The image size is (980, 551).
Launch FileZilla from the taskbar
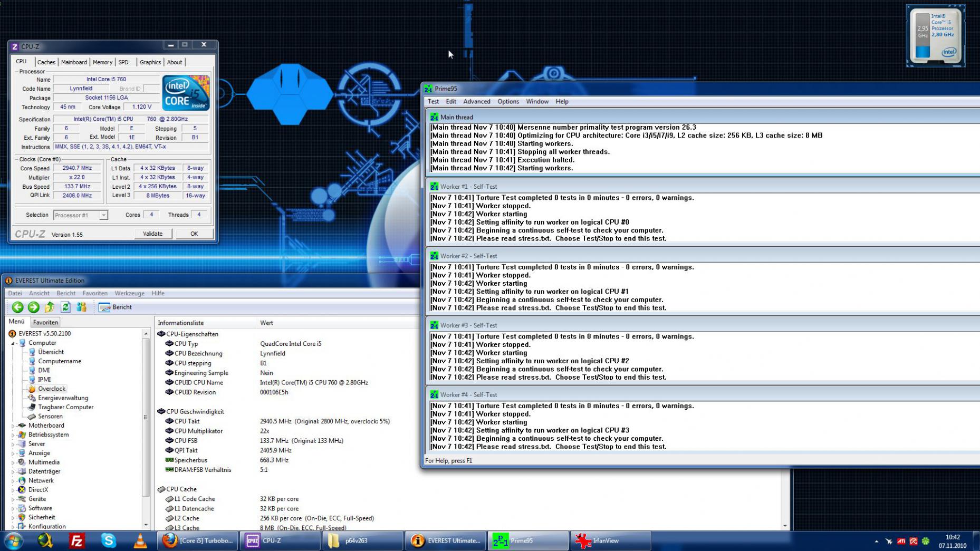coord(77,541)
